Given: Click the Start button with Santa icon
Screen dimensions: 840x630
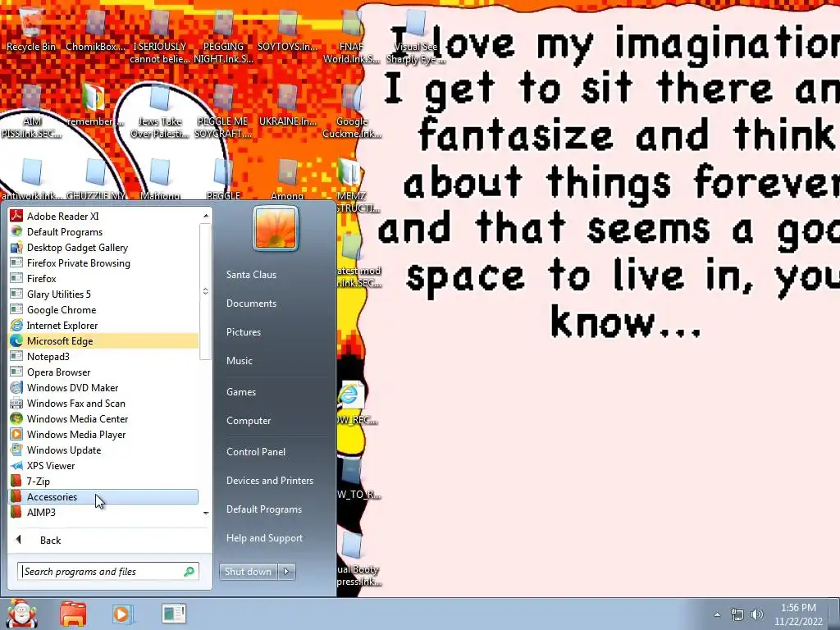Looking at the screenshot, I should [21, 614].
